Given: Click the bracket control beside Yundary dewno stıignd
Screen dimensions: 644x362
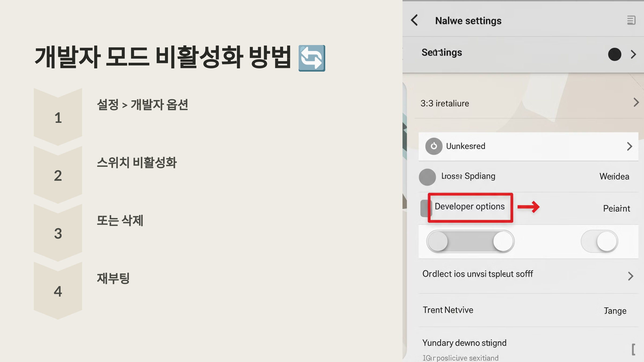Looking at the screenshot, I should tap(633, 349).
